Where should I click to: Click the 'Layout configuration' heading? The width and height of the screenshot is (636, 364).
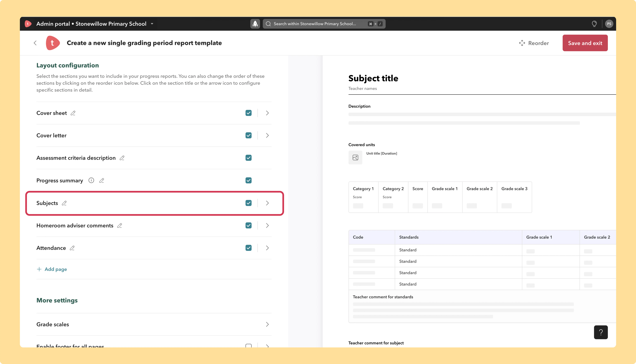point(68,66)
